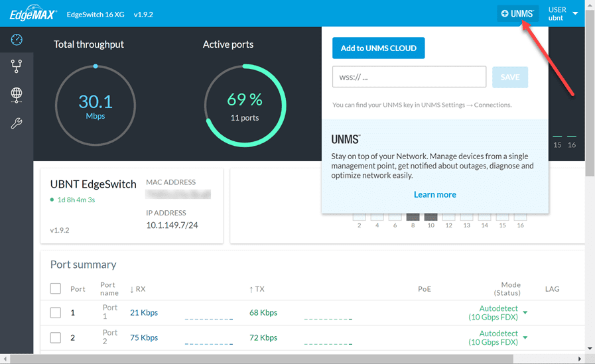
Task: Click the LAG column header
Action: (x=552, y=289)
